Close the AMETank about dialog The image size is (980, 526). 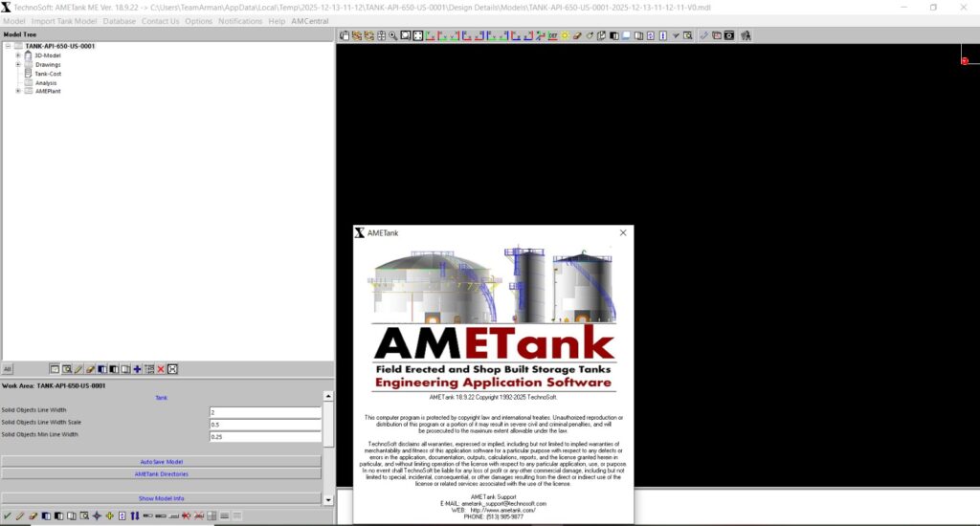(622, 232)
